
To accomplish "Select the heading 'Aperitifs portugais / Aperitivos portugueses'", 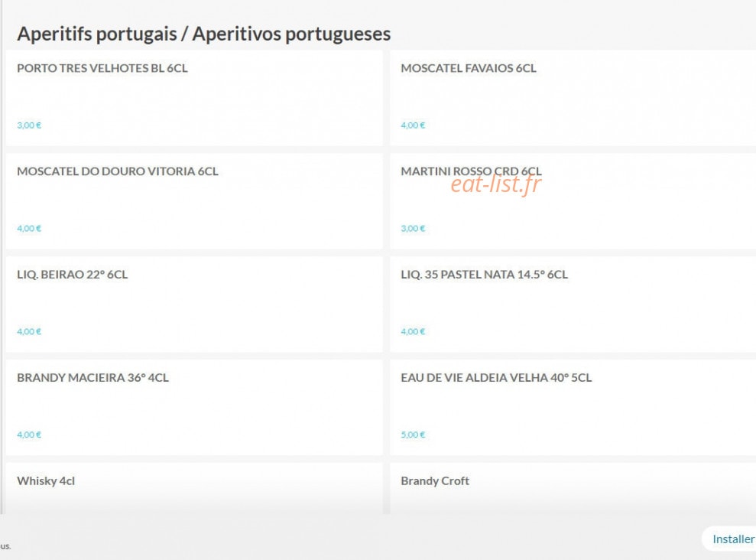I will tap(204, 34).
